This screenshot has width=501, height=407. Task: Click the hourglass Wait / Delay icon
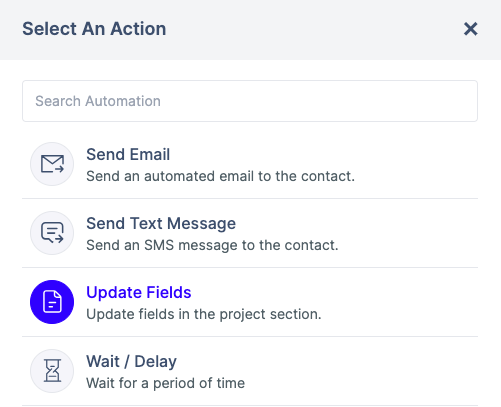(52, 371)
